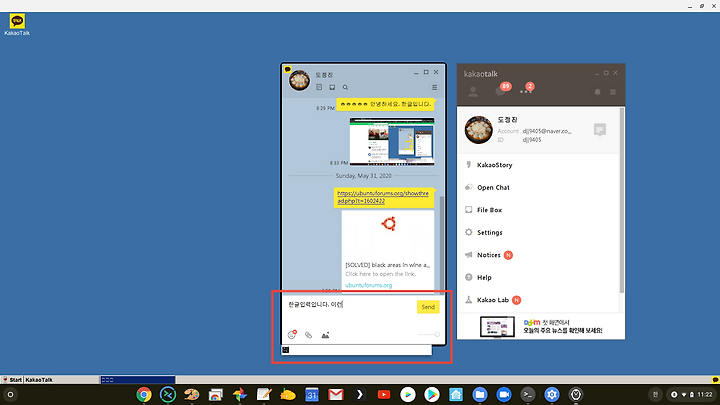
Task: Open the shared screenshot image in chat
Action: [392, 141]
